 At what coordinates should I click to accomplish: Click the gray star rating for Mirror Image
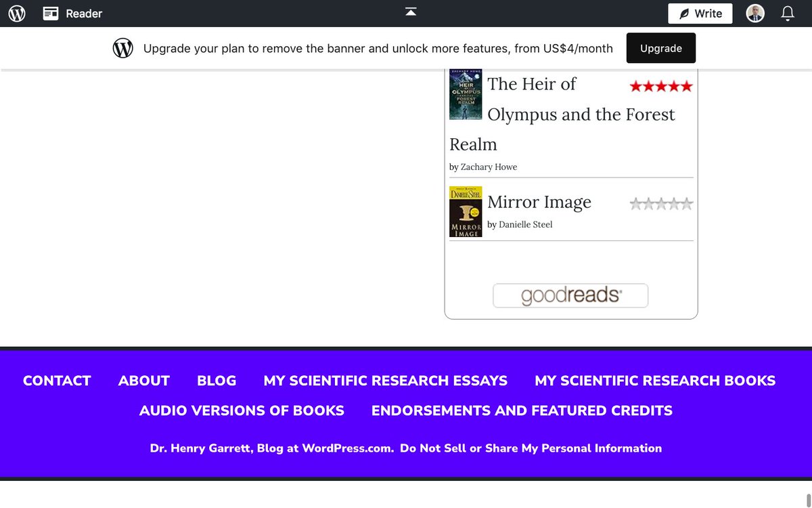pyautogui.click(x=661, y=203)
